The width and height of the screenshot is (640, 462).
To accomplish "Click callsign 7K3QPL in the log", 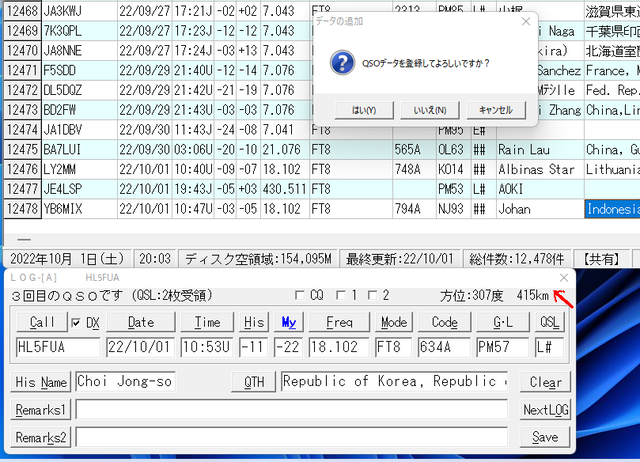I will pyautogui.click(x=62, y=31).
